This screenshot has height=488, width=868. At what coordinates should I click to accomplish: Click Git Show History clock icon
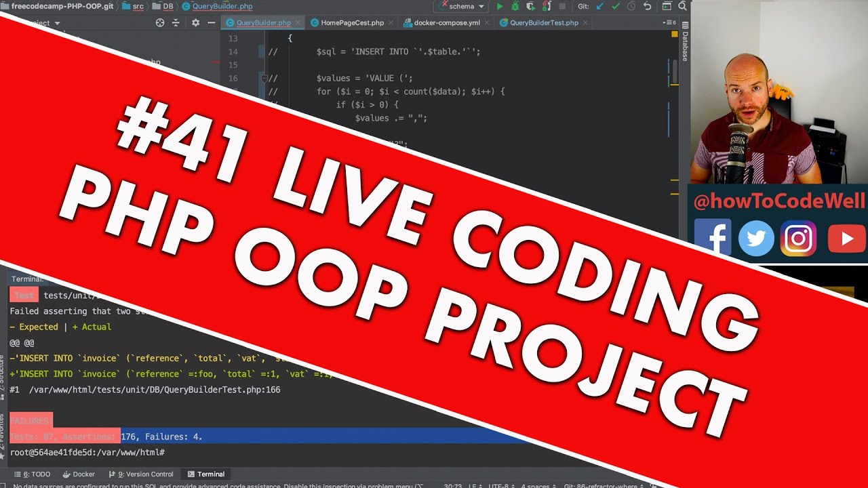(x=631, y=6)
